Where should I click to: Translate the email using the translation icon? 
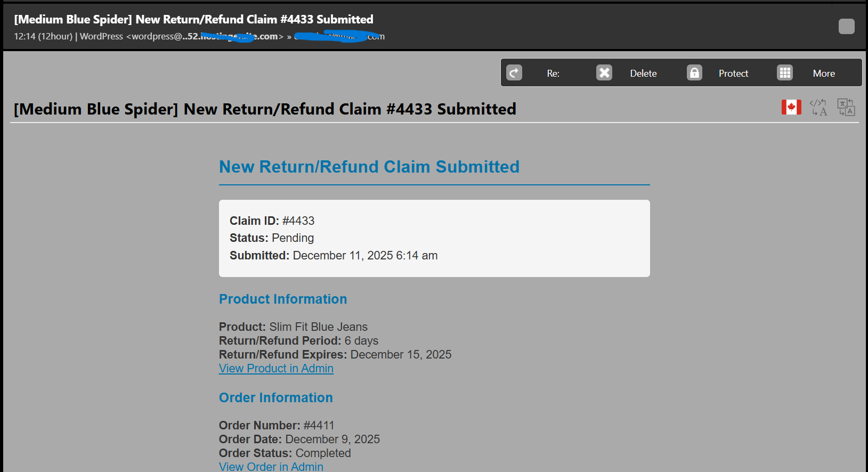point(846,107)
